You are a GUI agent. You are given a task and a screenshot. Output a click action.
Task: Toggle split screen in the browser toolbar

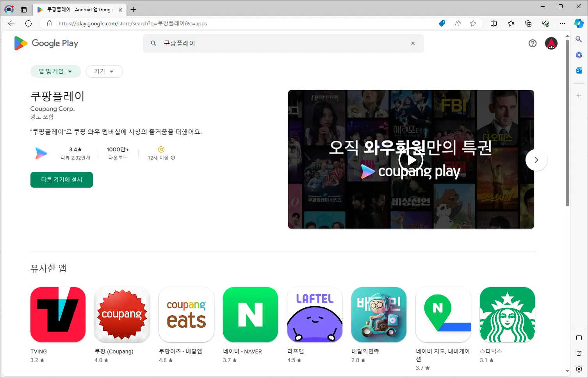(x=494, y=23)
